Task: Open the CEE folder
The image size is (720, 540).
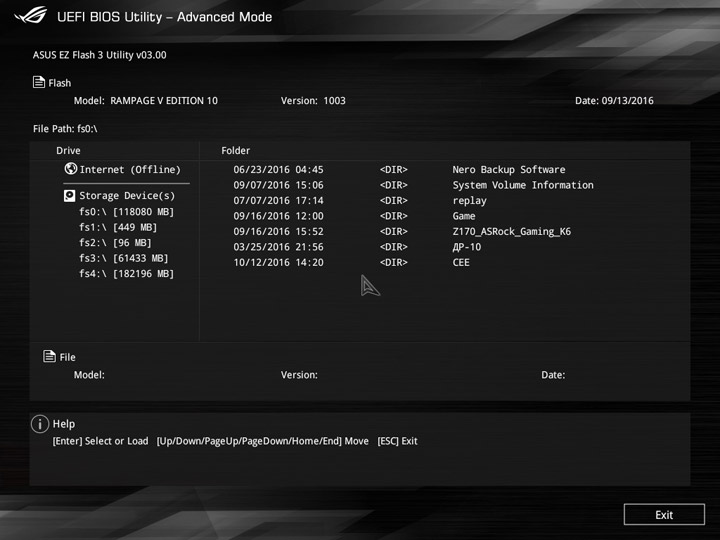Action: point(461,263)
